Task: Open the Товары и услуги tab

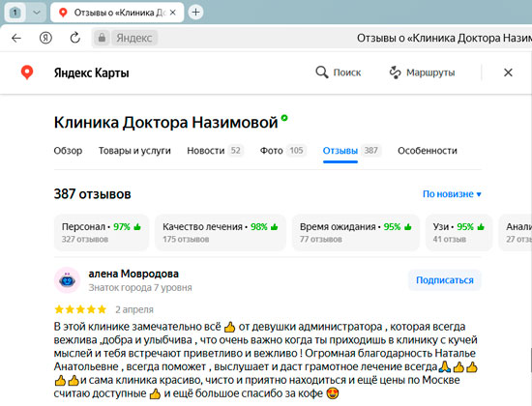Action: click(134, 150)
